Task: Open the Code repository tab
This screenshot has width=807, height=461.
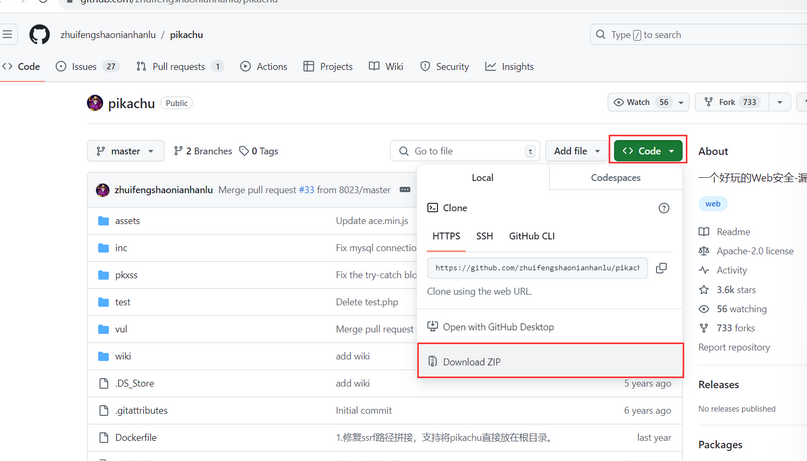Action: (22, 66)
